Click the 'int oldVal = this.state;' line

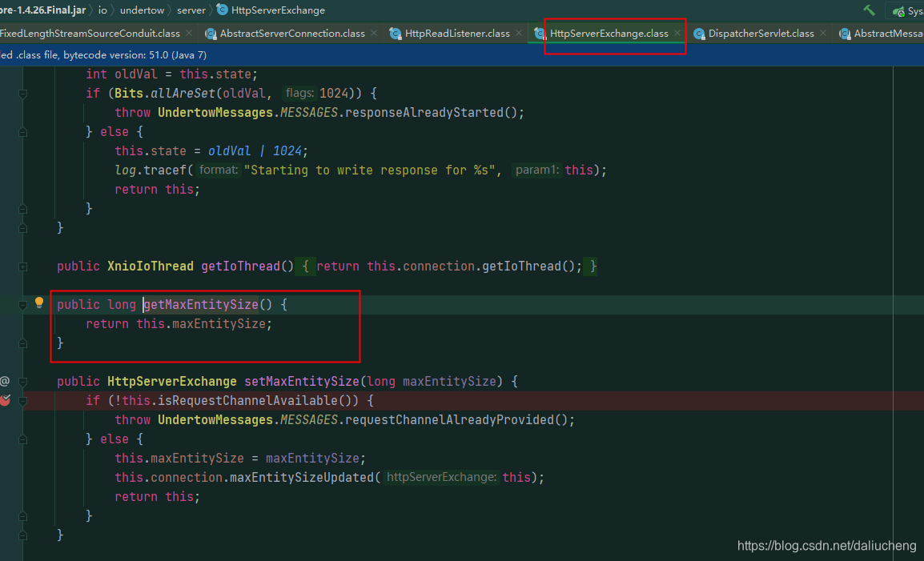pyautogui.click(x=172, y=74)
